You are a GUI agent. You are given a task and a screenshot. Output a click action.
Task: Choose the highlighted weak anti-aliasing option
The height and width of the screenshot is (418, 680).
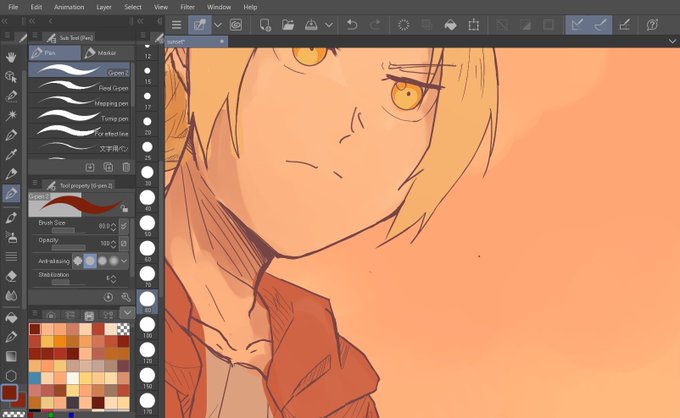pyautogui.click(x=90, y=261)
